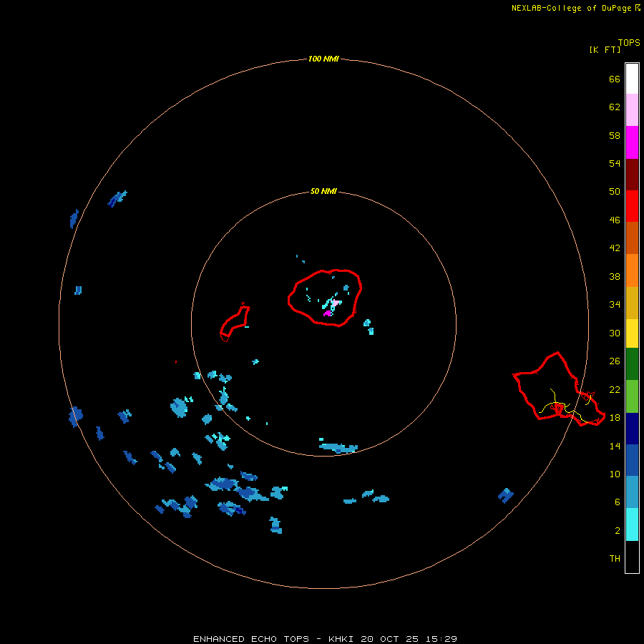Click the '50' legend value
This screenshot has width=644, height=644.
coord(615,191)
